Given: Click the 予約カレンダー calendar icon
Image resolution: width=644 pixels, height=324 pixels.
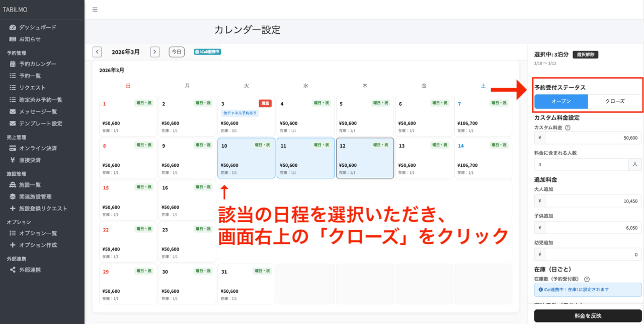Looking at the screenshot, I should click(x=13, y=64).
